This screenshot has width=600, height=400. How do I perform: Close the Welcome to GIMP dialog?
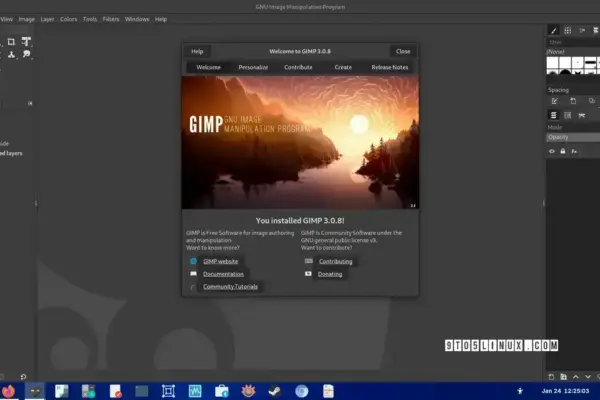pos(403,51)
